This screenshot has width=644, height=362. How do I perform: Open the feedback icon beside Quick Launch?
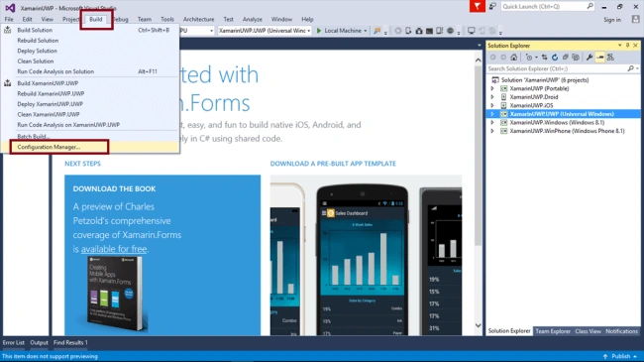tap(492, 6)
